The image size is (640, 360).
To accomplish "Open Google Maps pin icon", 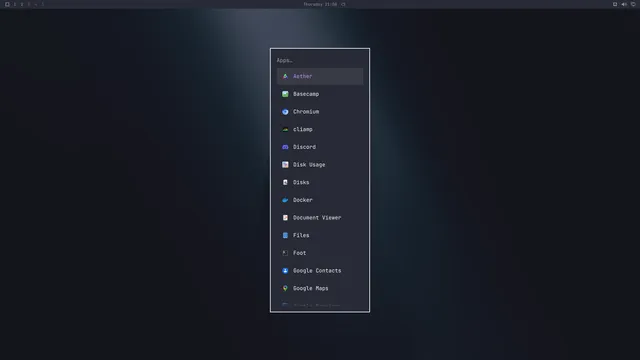I will pyautogui.click(x=285, y=289).
